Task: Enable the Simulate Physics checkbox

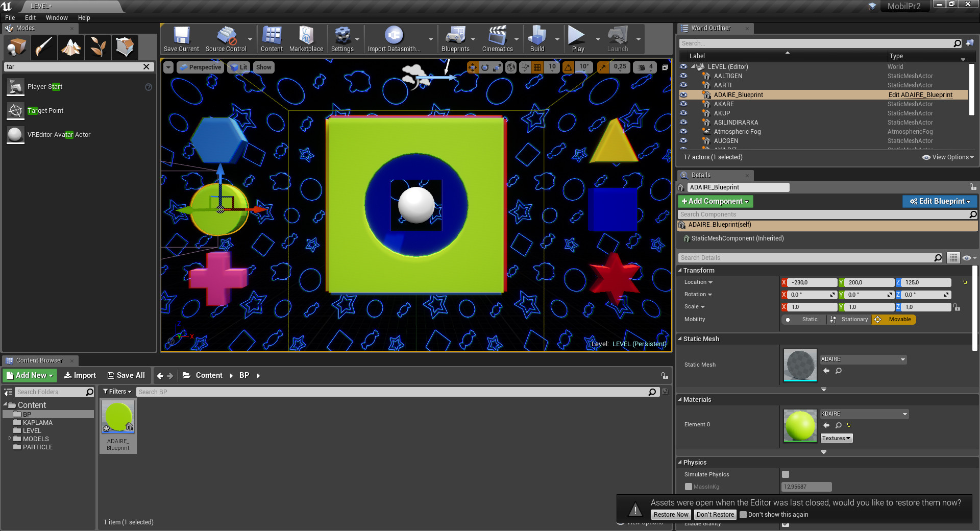Action: pos(786,474)
